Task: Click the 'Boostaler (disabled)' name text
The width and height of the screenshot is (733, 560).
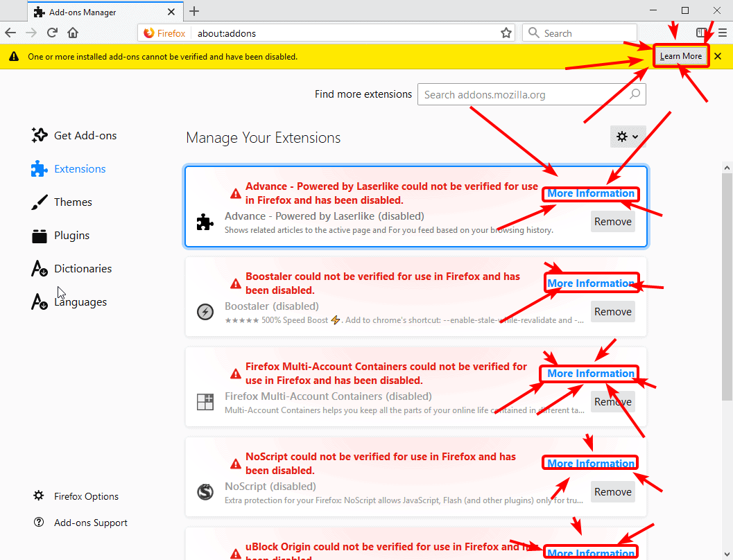Action: [x=272, y=306]
